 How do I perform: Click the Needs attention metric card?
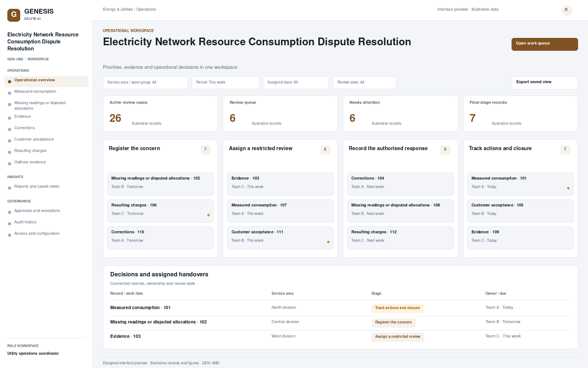click(x=400, y=113)
